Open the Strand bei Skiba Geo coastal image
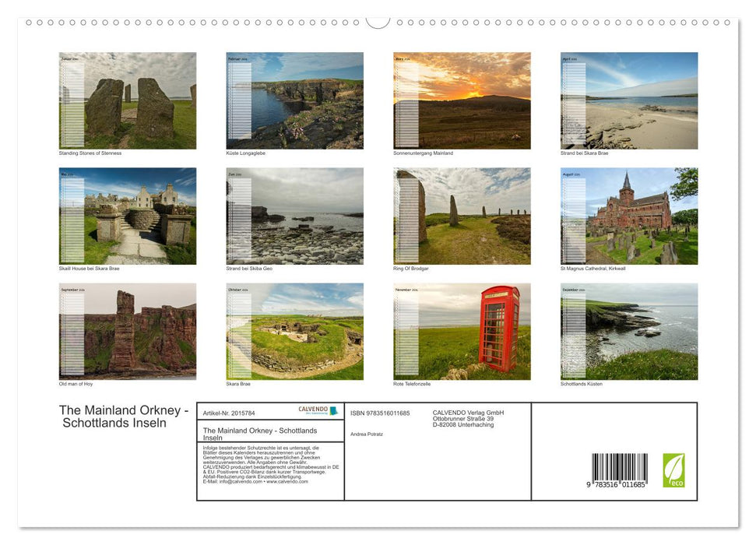 (294, 216)
